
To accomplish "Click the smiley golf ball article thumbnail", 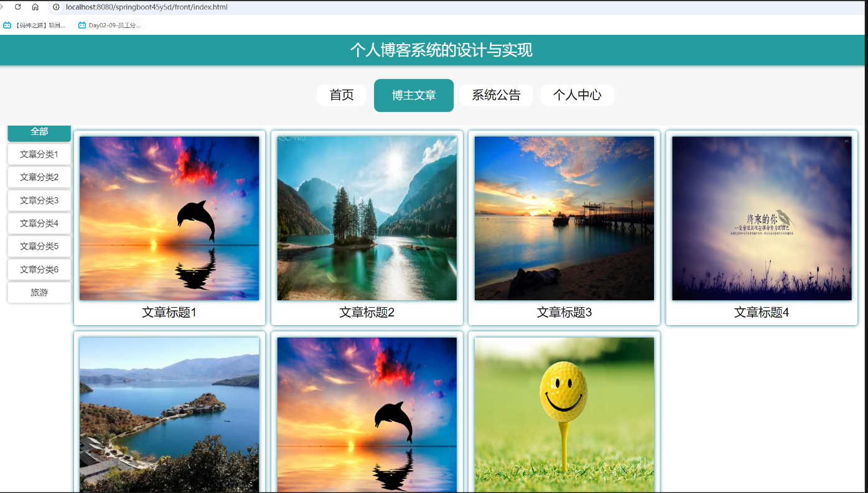I will [564, 413].
